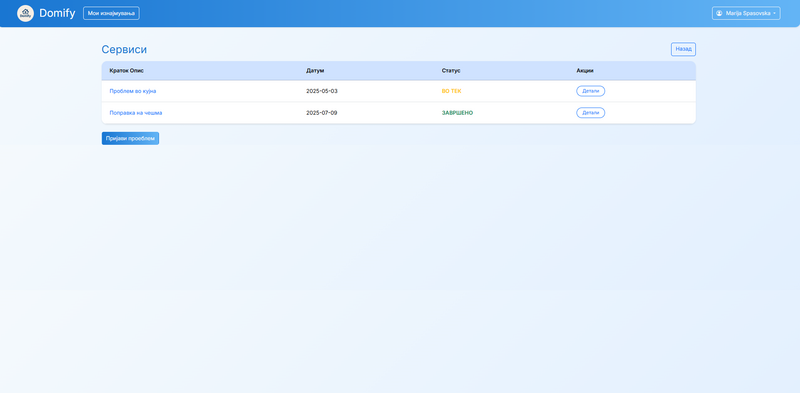This screenshot has height=393, width=800.
Task: View Детали for Поправка на чешма
Action: [590, 113]
